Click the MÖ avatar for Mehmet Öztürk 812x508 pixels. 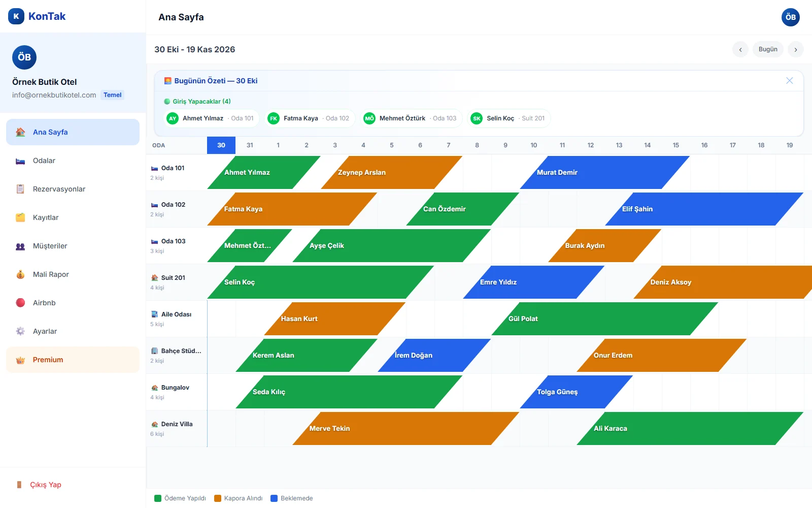369,118
